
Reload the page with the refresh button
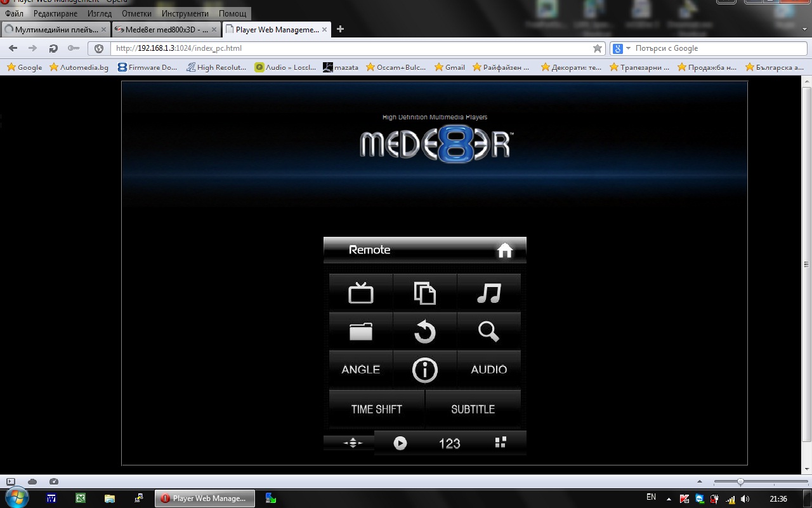coord(53,48)
